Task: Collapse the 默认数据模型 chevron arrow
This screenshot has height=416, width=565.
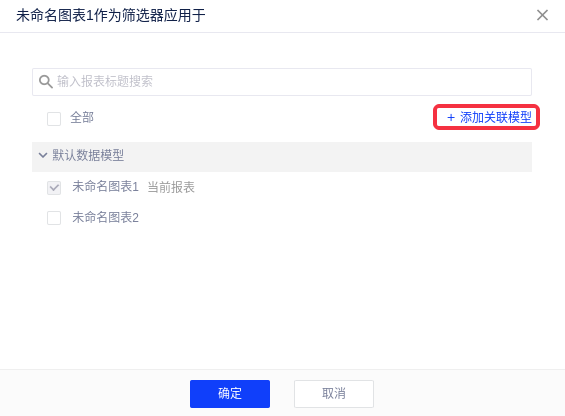Action: pyautogui.click(x=43, y=155)
